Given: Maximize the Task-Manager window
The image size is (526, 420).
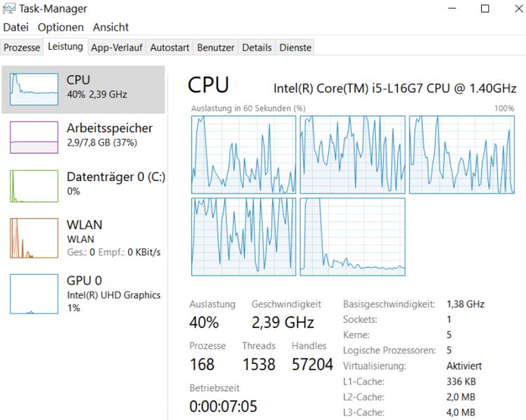Looking at the screenshot, I should (x=485, y=8).
